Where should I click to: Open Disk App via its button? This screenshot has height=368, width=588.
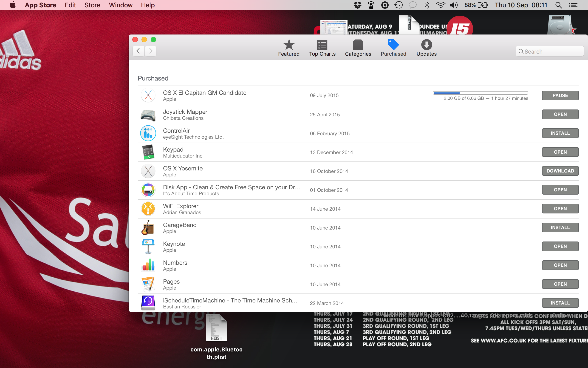click(x=560, y=190)
